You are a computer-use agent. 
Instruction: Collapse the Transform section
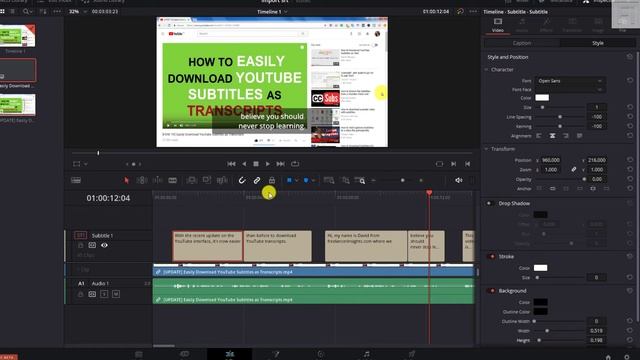click(x=487, y=149)
